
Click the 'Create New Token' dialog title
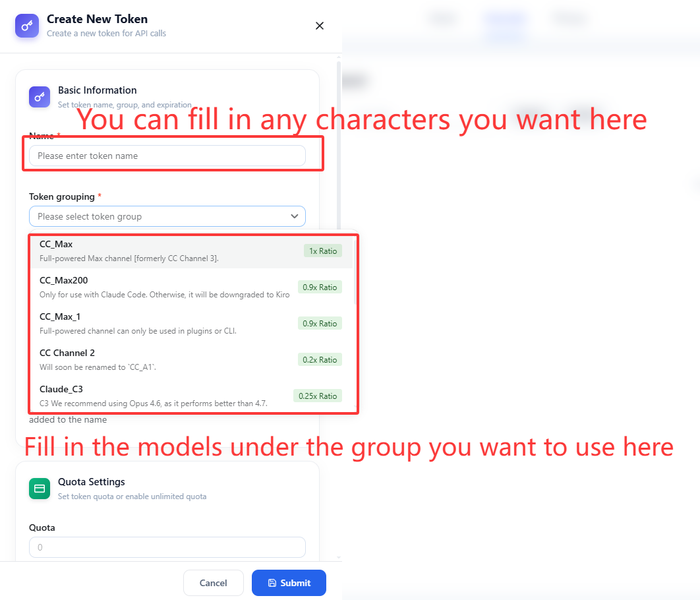click(x=98, y=19)
